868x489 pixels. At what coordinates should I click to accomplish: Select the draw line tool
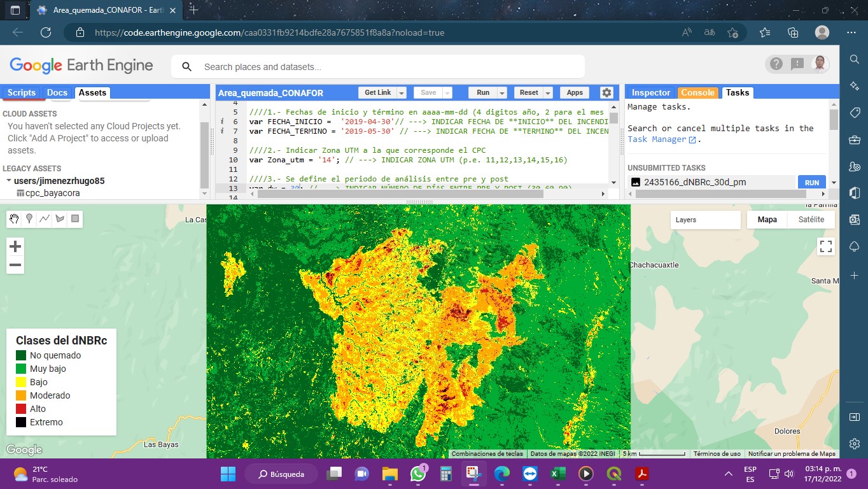45,219
